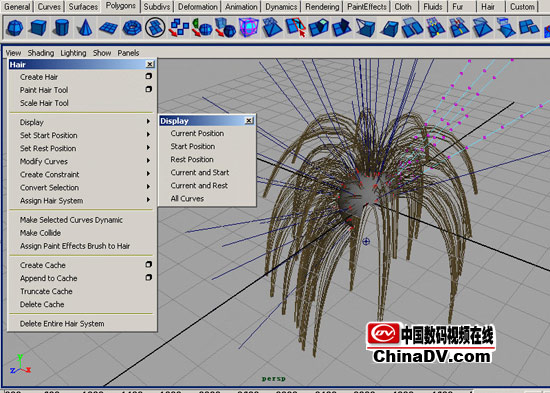Expand the Assign Hair System submenu
This screenshot has height=393, width=550.
tap(82, 200)
